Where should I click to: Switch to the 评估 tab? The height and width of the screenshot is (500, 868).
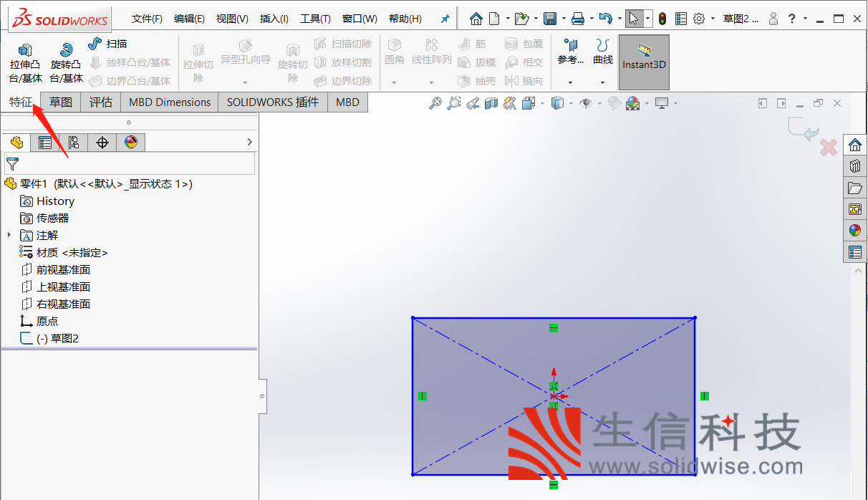[x=101, y=102]
